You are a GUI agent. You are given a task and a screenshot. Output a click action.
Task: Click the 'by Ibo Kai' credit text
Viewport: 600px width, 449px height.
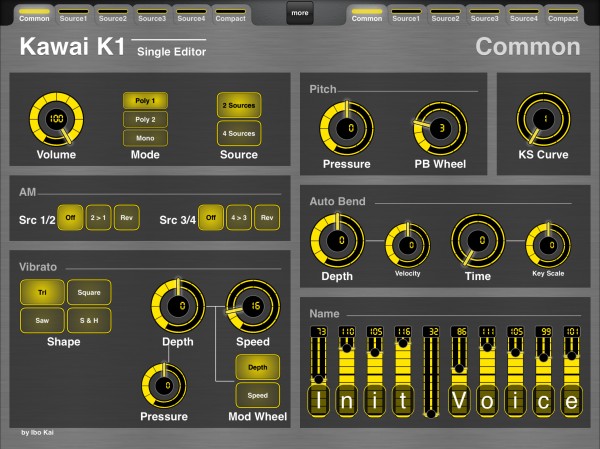(38, 433)
